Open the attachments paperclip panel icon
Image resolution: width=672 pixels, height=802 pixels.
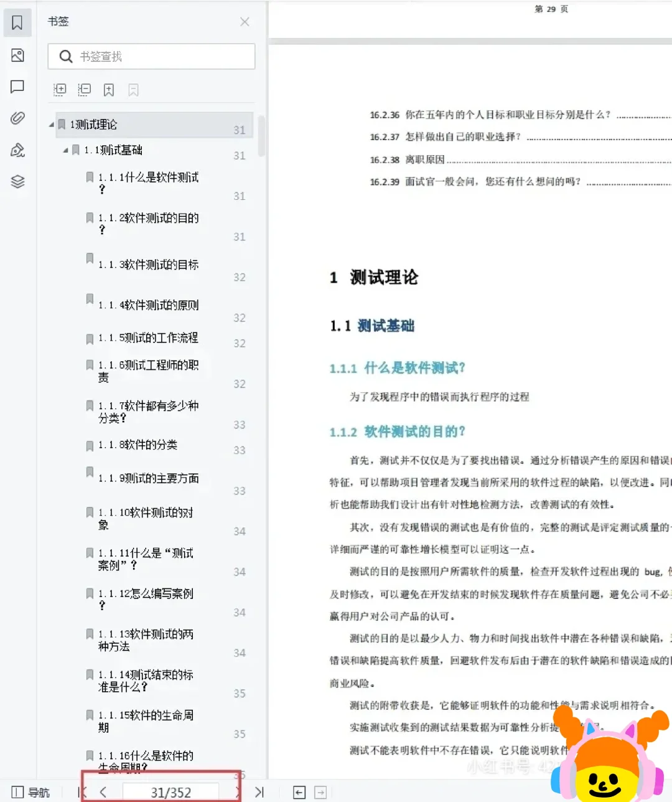point(17,118)
